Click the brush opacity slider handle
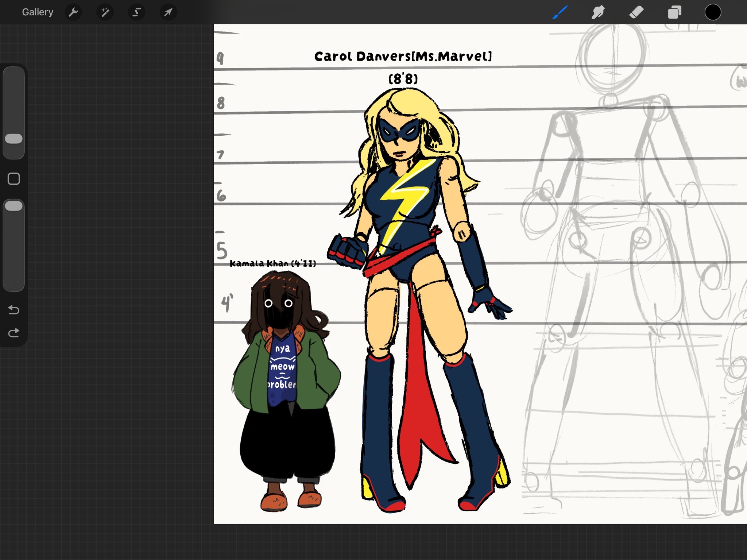Image resolution: width=747 pixels, height=560 pixels. click(14, 206)
